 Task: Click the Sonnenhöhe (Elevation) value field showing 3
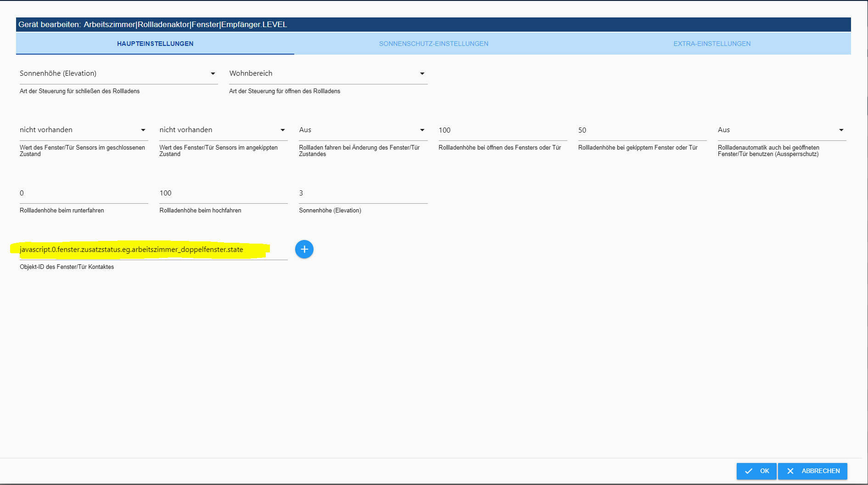click(x=363, y=193)
